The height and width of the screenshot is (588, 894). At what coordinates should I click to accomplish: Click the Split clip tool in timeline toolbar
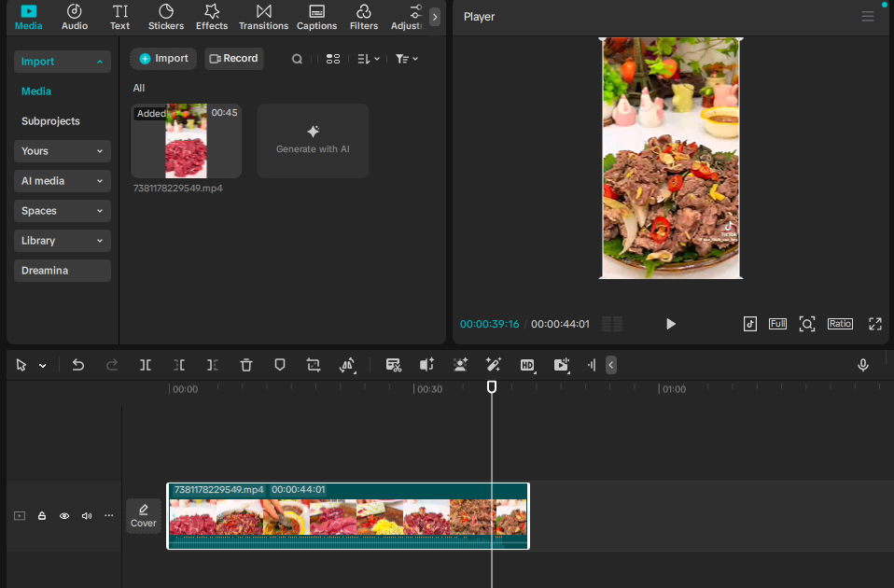pyautogui.click(x=146, y=365)
